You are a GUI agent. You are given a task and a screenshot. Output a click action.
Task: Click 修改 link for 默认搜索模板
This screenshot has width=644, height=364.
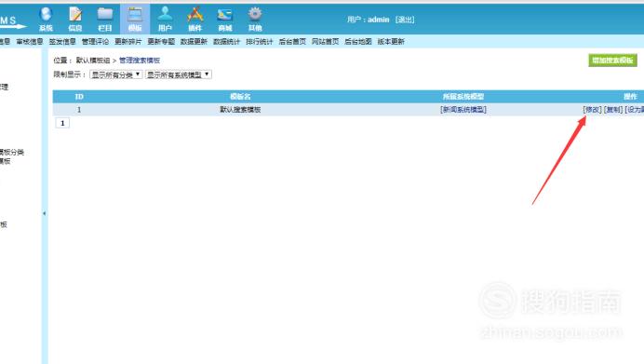coord(592,110)
